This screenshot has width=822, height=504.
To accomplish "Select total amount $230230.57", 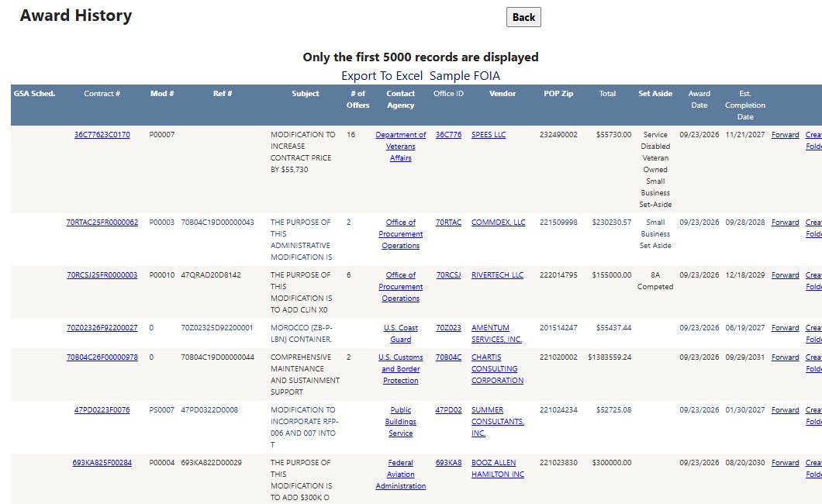I will pyautogui.click(x=612, y=222).
